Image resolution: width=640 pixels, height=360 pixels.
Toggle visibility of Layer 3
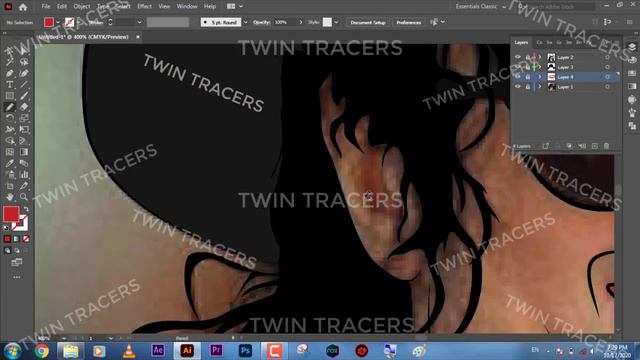click(x=518, y=67)
